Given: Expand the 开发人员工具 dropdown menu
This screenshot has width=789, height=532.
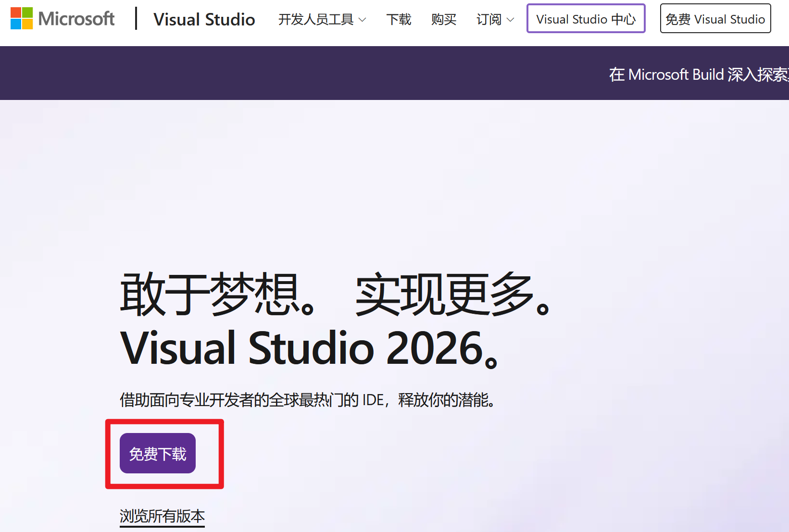Looking at the screenshot, I should (x=322, y=19).
